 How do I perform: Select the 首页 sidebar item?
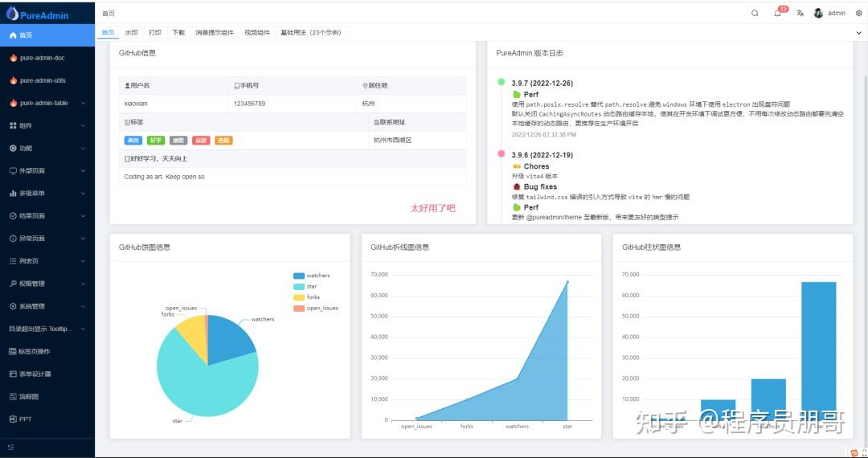coord(47,35)
